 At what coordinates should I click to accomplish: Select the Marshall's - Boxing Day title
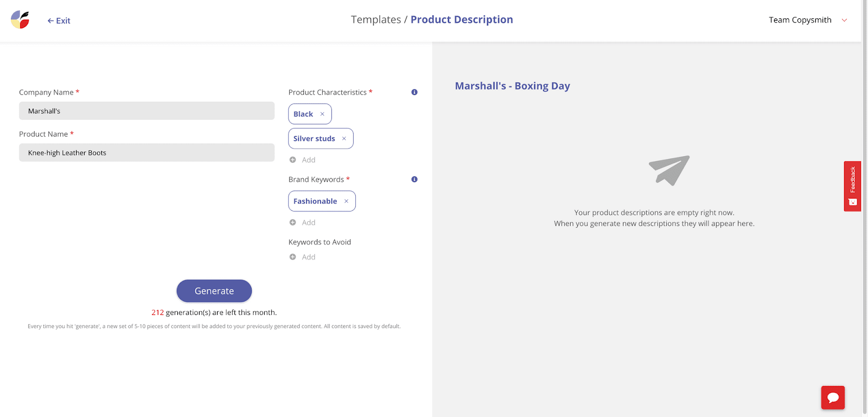pyautogui.click(x=513, y=86)
